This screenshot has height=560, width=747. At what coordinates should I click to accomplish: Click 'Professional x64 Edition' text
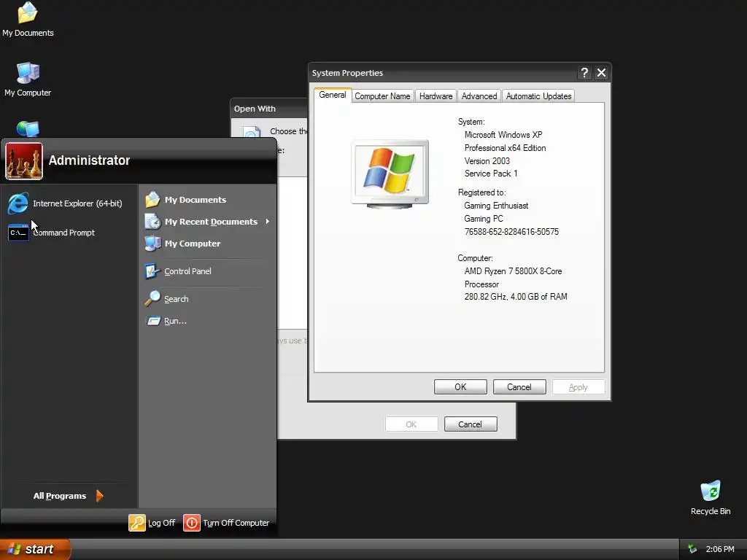[505, 147]
